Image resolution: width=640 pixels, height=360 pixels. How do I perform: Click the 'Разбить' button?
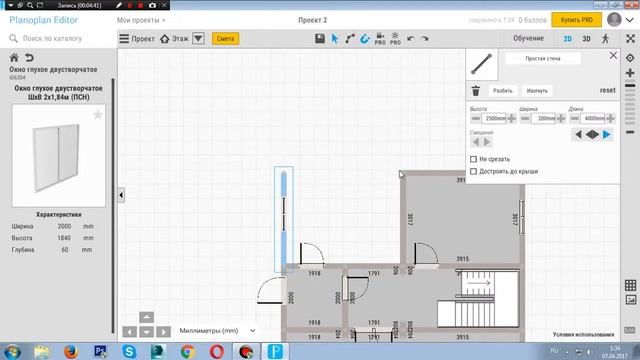502,91
